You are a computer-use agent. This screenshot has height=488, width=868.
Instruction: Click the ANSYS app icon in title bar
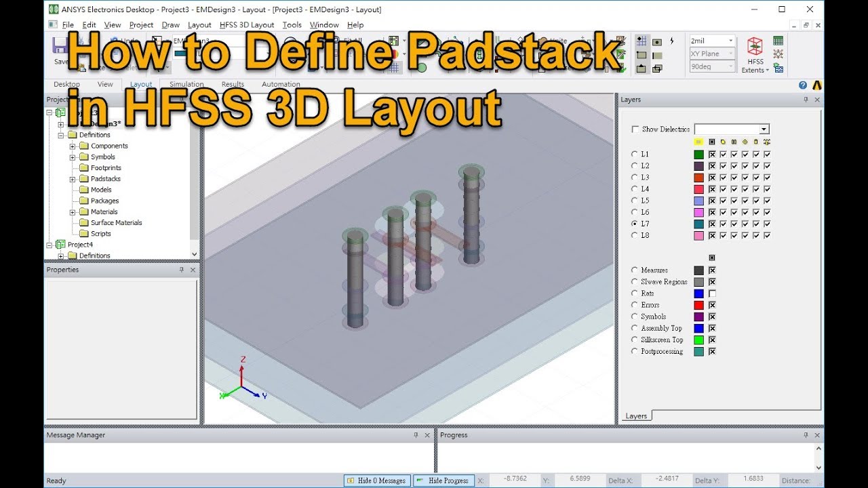coord(54,9)
